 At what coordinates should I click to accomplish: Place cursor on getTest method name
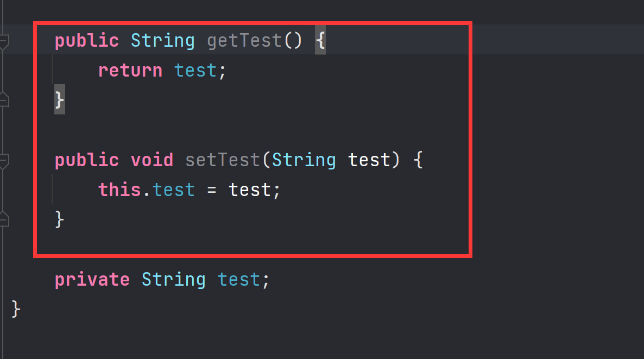pyautogui.click(x=244, y=41)
